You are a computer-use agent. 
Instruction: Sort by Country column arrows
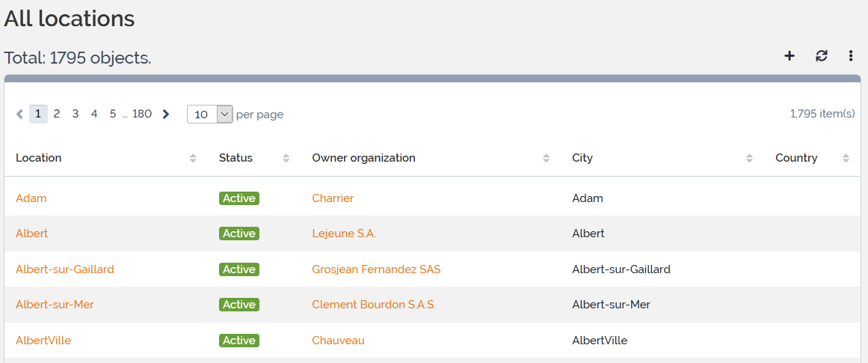846,158
